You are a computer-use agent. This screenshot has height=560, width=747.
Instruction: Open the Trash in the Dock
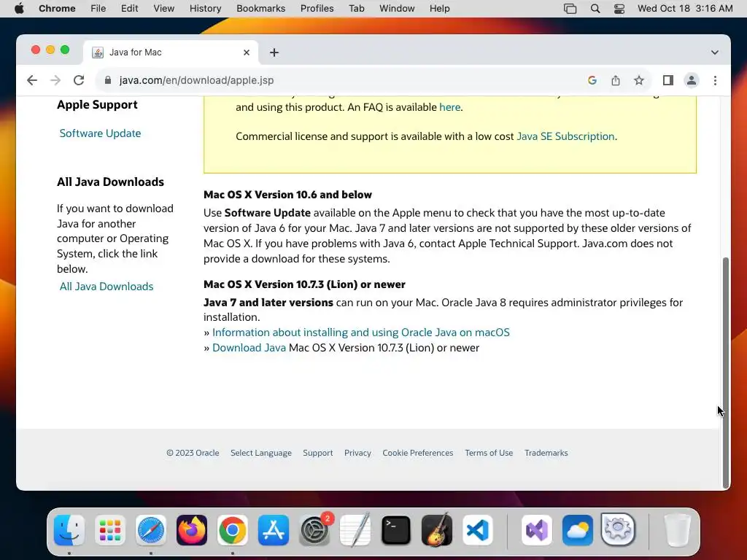point(677,530)
